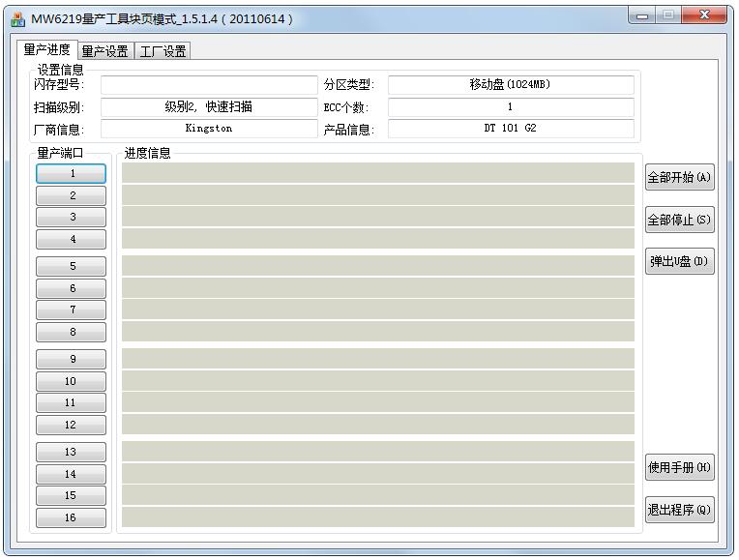Screen dimensions: 739x560
Task: Click the 闪存型号 empty field
Action: click(x=209, y=85)
